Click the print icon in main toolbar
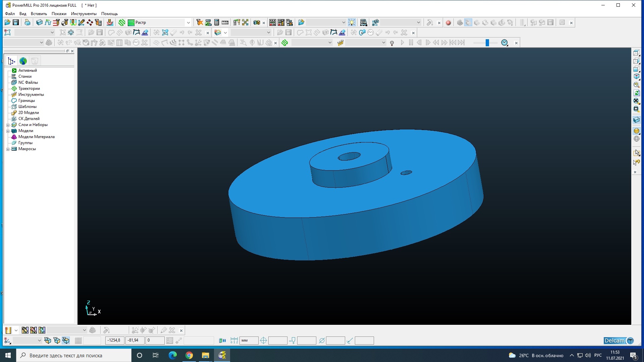The image size is (644, 362). coord(28,22)
